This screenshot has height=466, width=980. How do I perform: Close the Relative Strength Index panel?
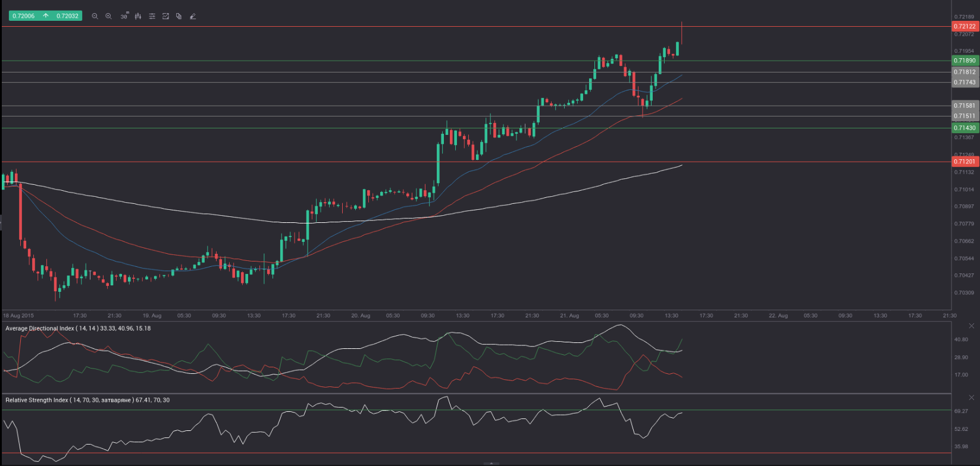pos(972,398)
